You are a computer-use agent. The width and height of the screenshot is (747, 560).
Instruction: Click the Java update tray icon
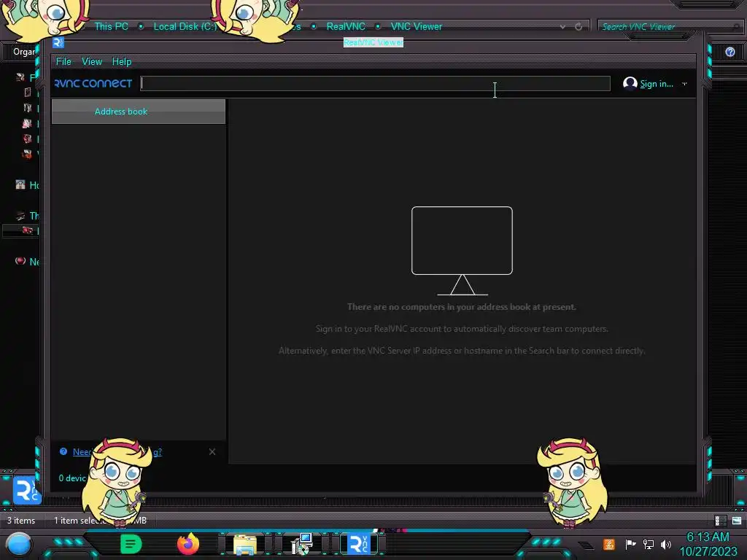pyautogui.click(x=609, y=544)
